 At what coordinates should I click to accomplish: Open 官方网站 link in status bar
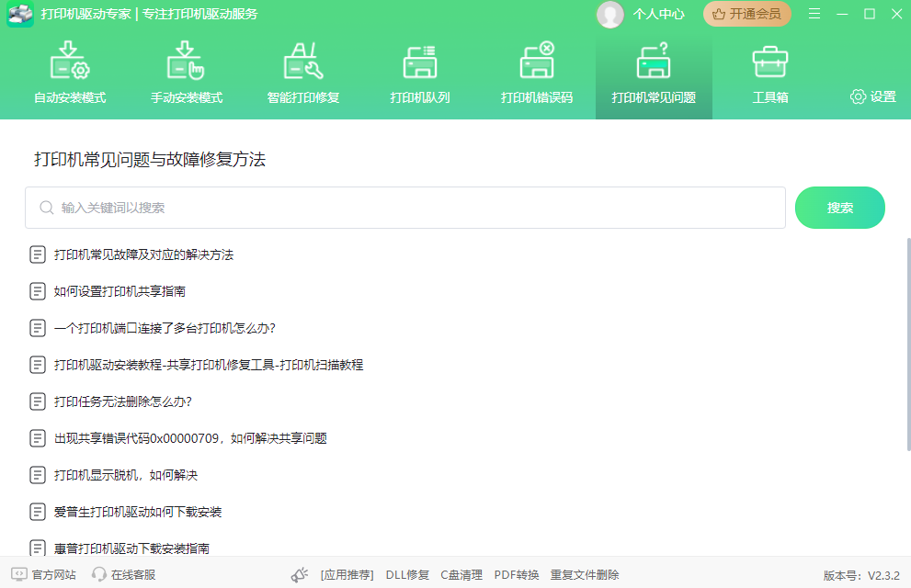click(x=44, y=574)
